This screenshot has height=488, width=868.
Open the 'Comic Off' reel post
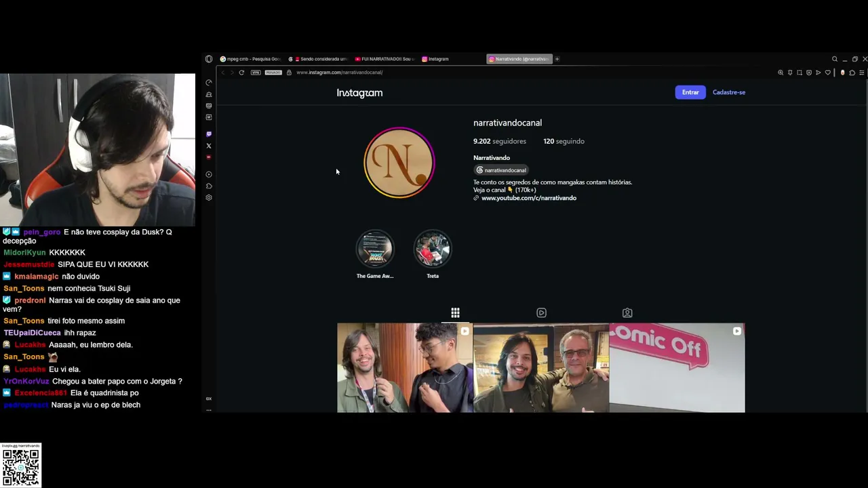677,367
